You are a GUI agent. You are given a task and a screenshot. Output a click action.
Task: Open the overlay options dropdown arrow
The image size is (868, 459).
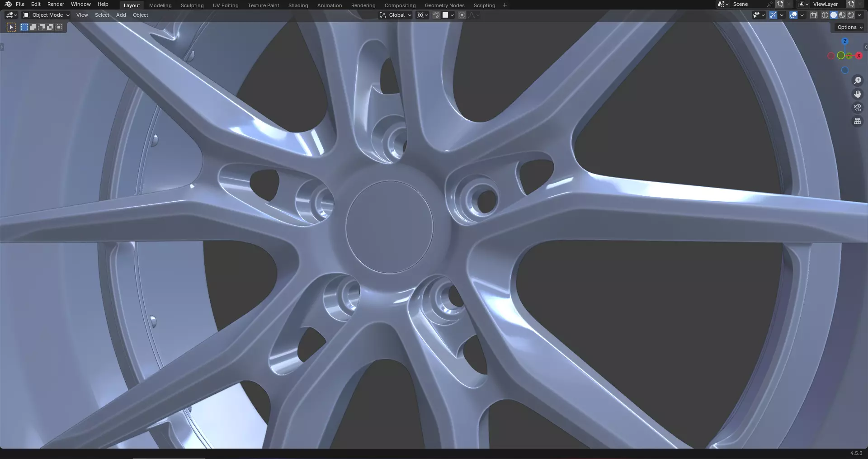(x=802, y=15)
